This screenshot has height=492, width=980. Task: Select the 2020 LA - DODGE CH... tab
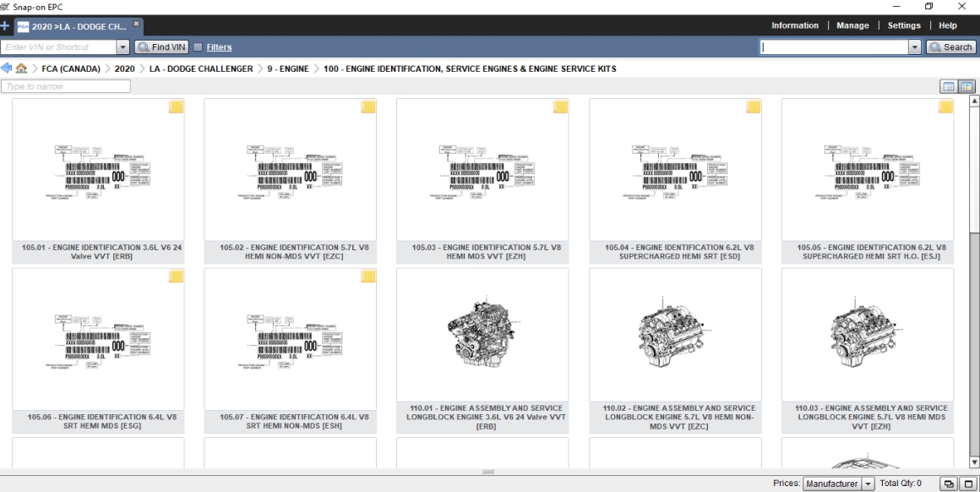(x=78, y=26)
